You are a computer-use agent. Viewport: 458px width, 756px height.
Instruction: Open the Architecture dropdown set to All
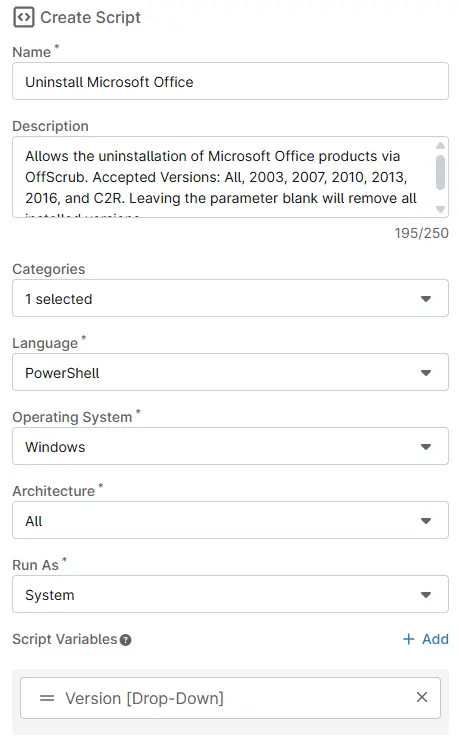coord(230,520)
